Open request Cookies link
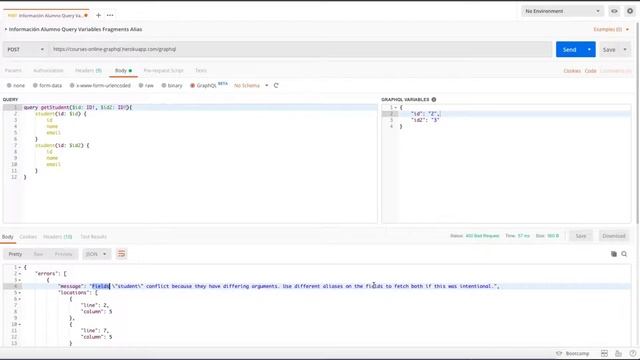 click(572, 71)
